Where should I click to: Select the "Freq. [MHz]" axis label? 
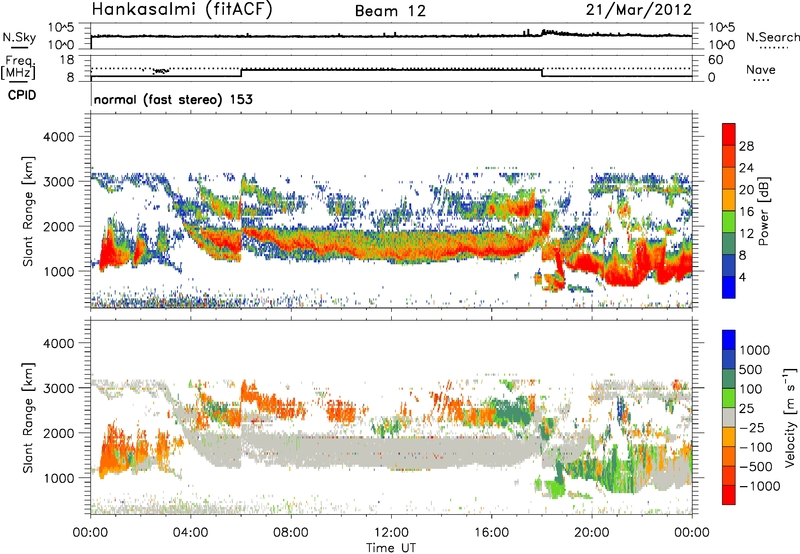click(18, 67)
